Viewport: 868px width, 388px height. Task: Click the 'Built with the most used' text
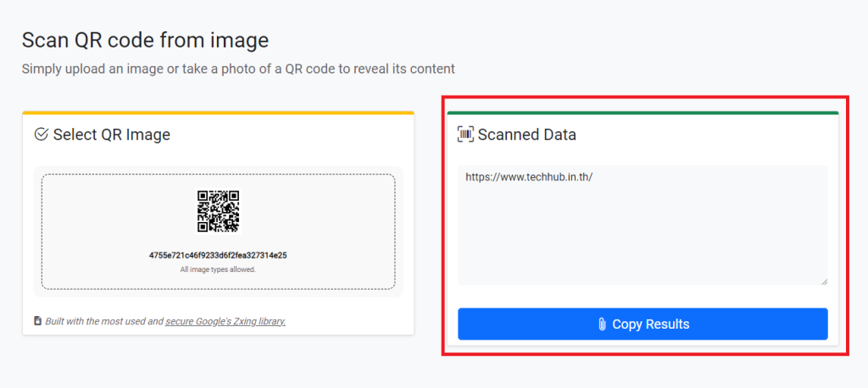[x=104, y=321]
